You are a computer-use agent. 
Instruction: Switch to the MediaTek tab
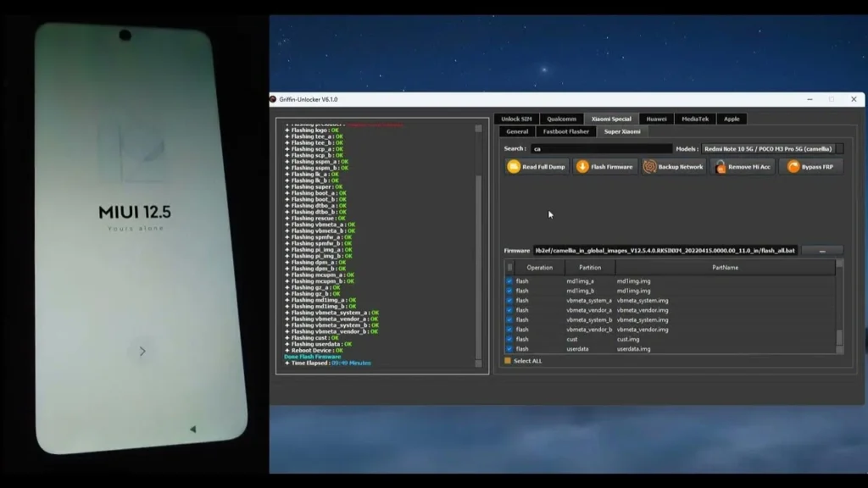coord(695,119)
